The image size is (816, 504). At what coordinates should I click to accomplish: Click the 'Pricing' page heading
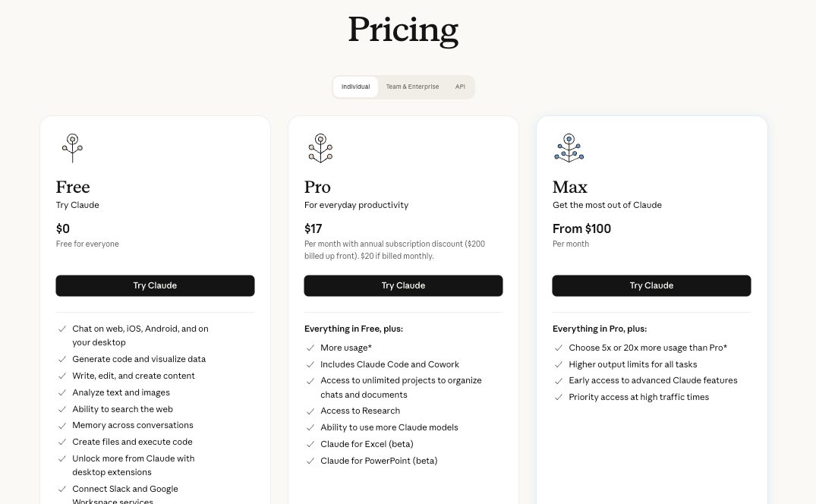click(403, 30)
